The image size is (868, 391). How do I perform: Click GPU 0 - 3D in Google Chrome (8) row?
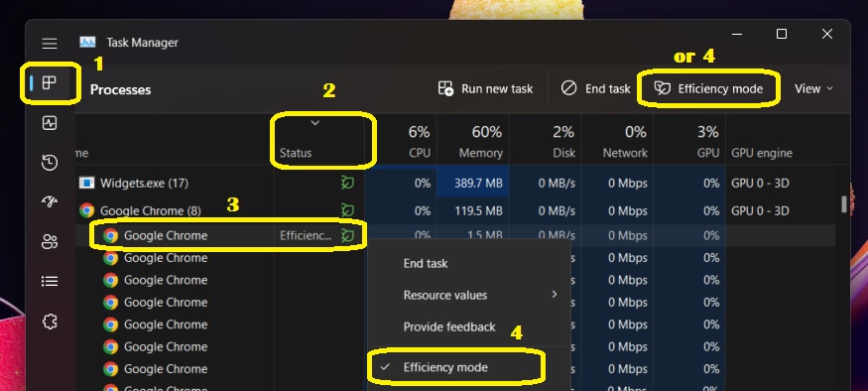pyautogui.click(x=760, y=210)
